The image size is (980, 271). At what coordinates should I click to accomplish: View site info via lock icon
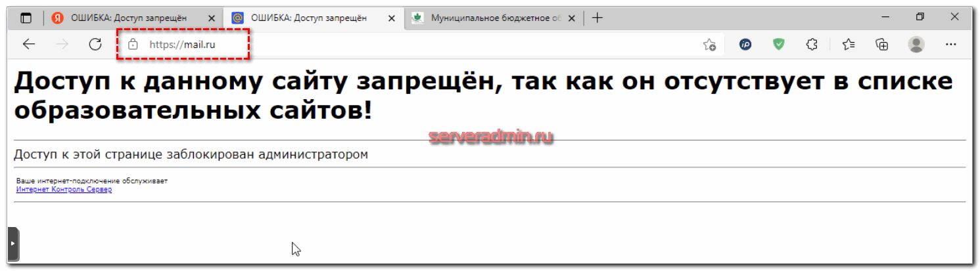coord(133,45)
